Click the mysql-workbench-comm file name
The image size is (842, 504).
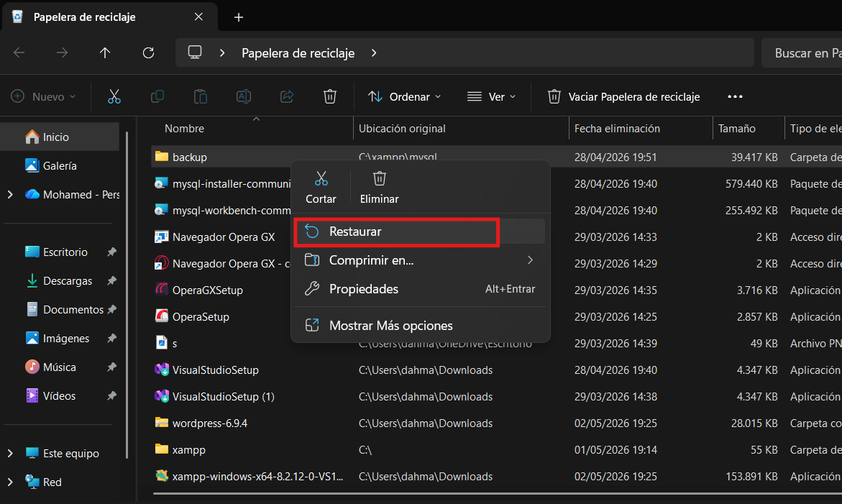(x=232, y=211)
